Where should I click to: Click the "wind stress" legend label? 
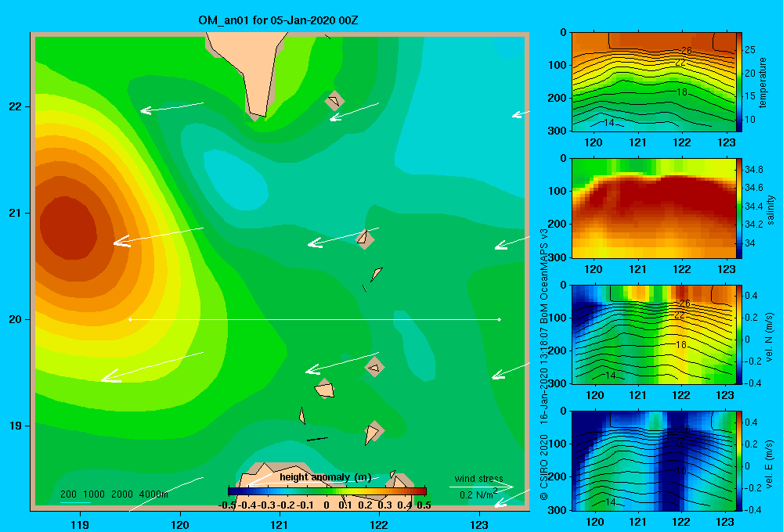[x=478, y=478]
